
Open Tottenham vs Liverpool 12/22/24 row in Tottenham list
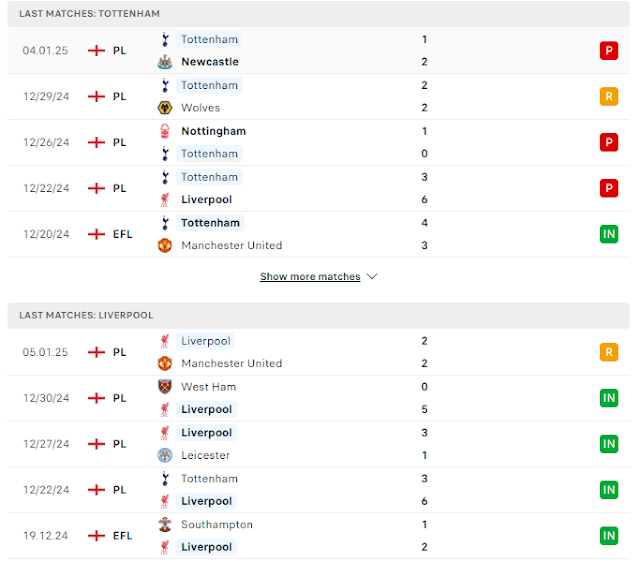pyautogui.click(x=318, y=188)
